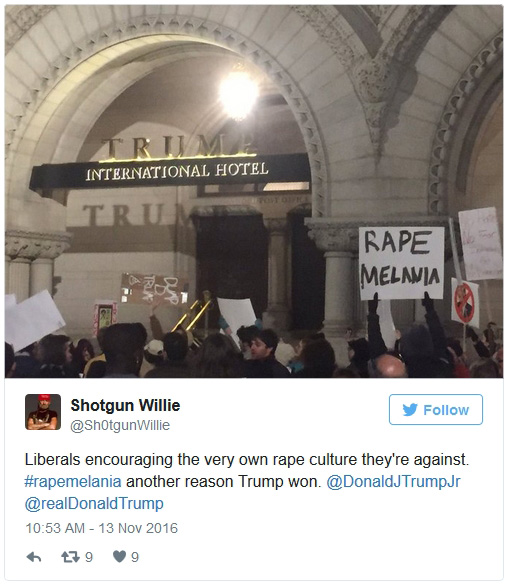Open the @Sh0tgunWillie handle
Viewport: 510px width, 585px height.
click(120, 425)
